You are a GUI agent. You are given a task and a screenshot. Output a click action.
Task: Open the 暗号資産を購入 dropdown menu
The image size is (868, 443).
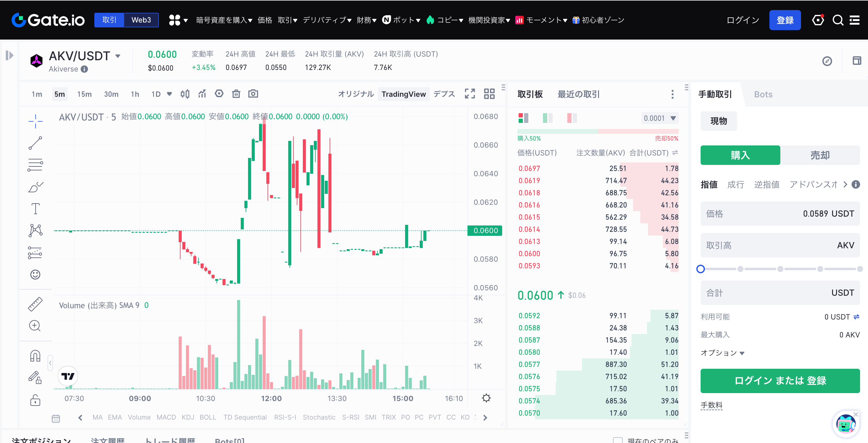point(224,20)
